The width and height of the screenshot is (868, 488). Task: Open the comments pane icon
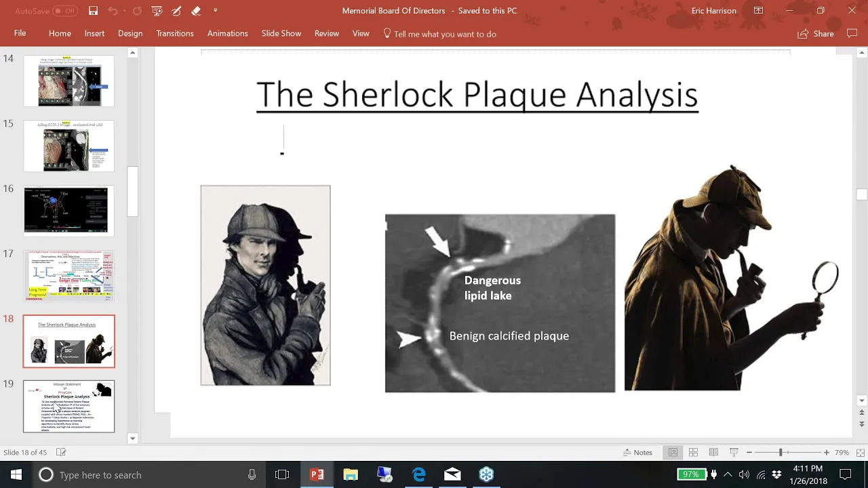852,34
